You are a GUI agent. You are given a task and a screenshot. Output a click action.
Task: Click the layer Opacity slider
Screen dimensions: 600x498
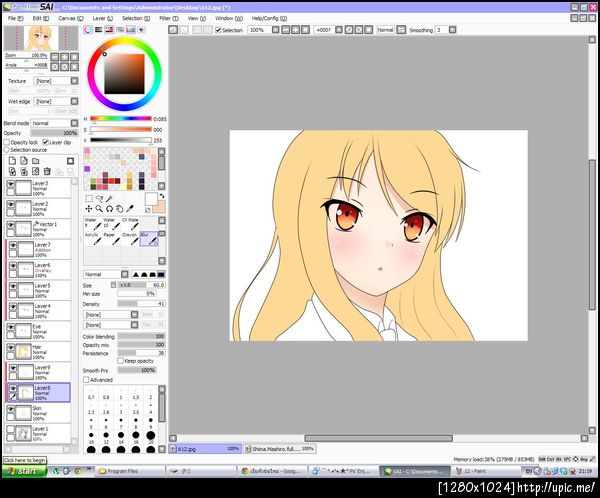[54, 133]
